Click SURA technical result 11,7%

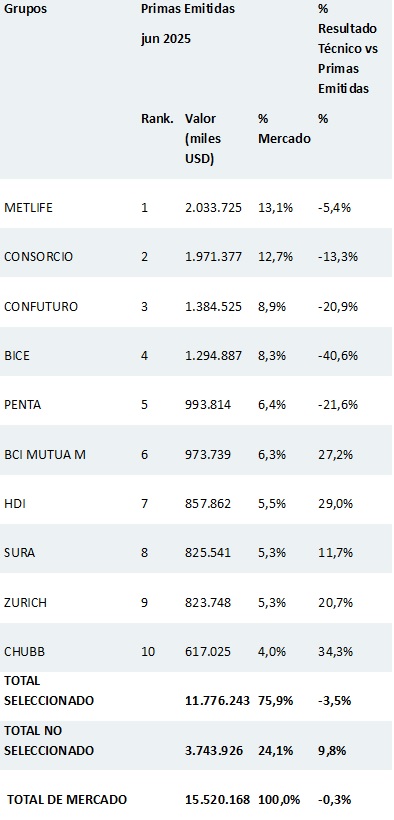point(335,553)
